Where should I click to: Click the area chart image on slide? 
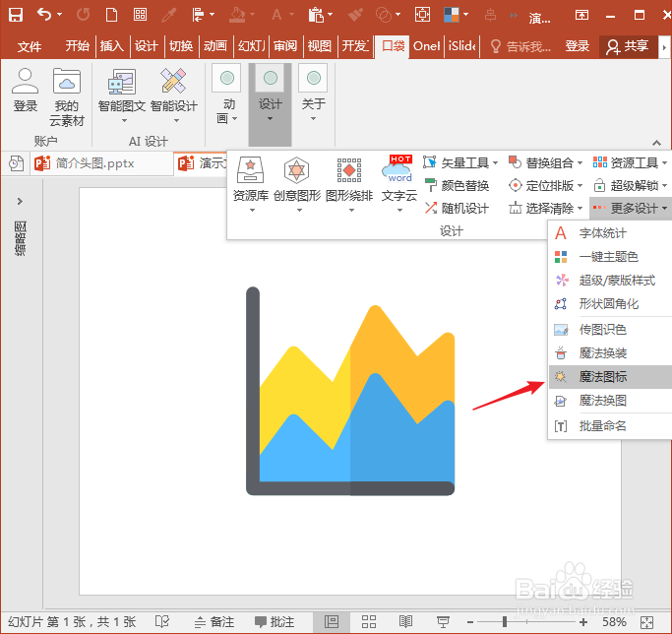(x=350, y=391)
